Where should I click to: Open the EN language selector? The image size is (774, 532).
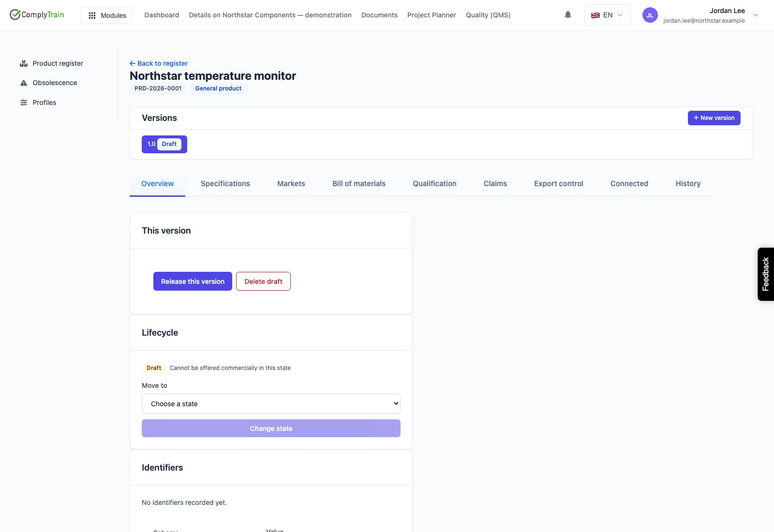607,15
